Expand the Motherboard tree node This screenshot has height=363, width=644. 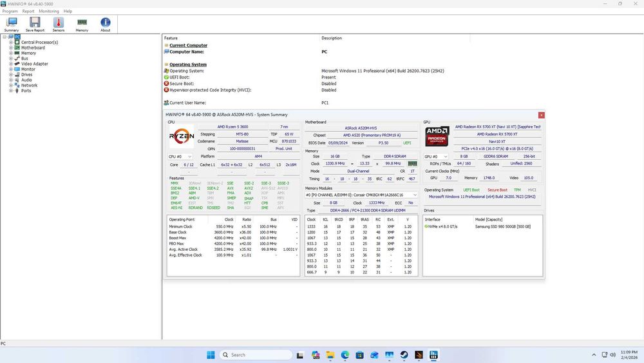click(x=11, y=48)
